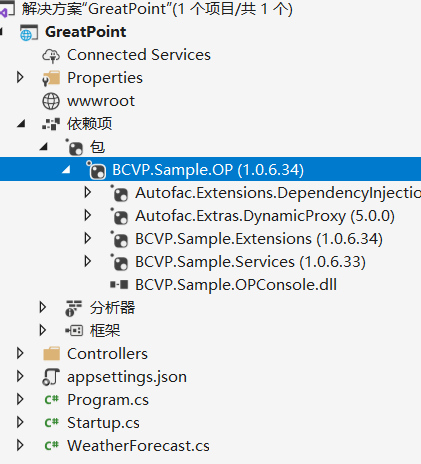Click the appsettings.json file icon
421x464 pixels.
(x=51, y=377)
